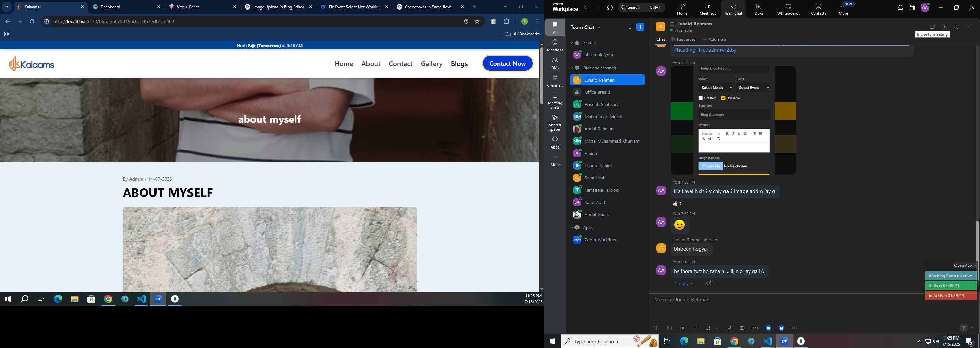
Task: Open the Team Chat filter icon
Action: click(x=630, y=27)
